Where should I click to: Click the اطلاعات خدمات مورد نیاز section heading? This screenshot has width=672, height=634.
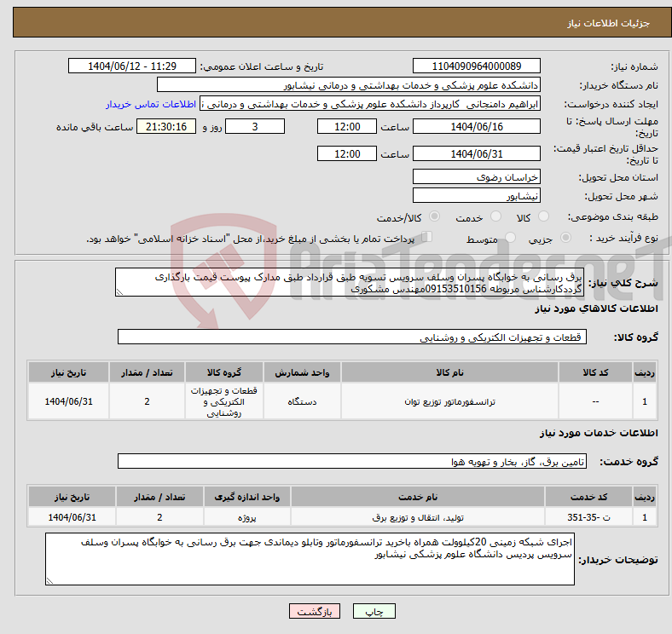tap(599, 433)
